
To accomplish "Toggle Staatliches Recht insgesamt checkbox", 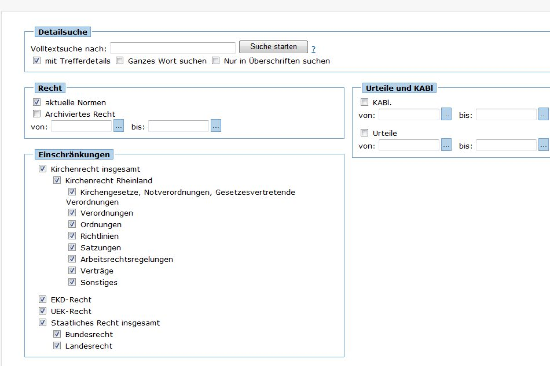I will [x=42, y=322].
